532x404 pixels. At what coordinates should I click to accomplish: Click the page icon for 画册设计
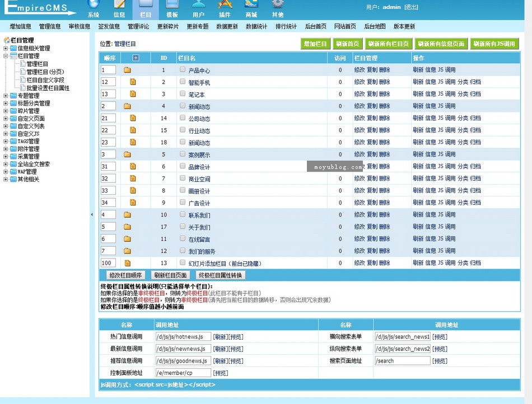(133, 190)
